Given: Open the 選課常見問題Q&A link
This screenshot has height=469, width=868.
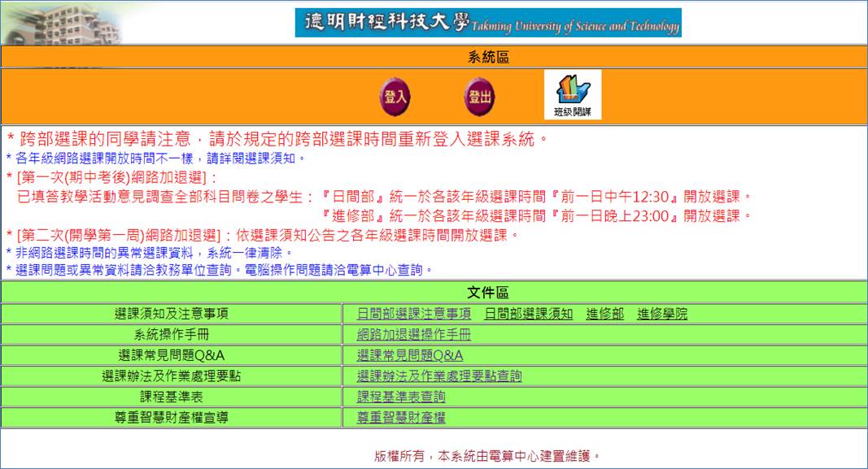Looking at the screenshot, I should click(410, 355).
